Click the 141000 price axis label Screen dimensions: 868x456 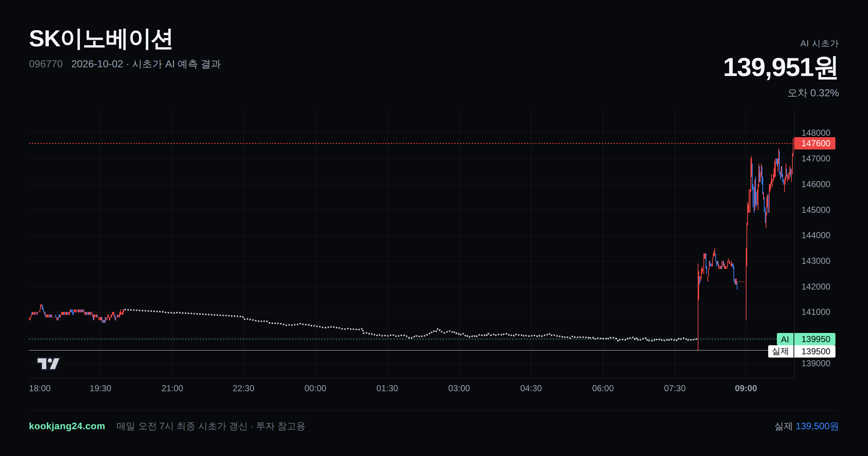[x=816, y=312]
